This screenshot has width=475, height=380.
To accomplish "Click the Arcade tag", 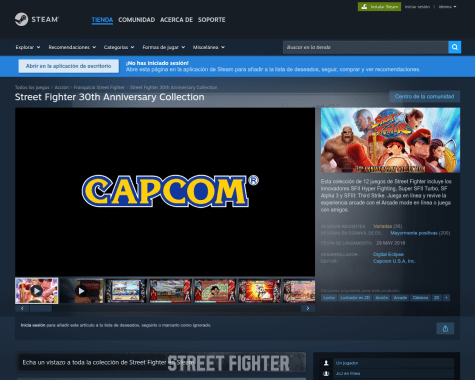I will point(400,298).
